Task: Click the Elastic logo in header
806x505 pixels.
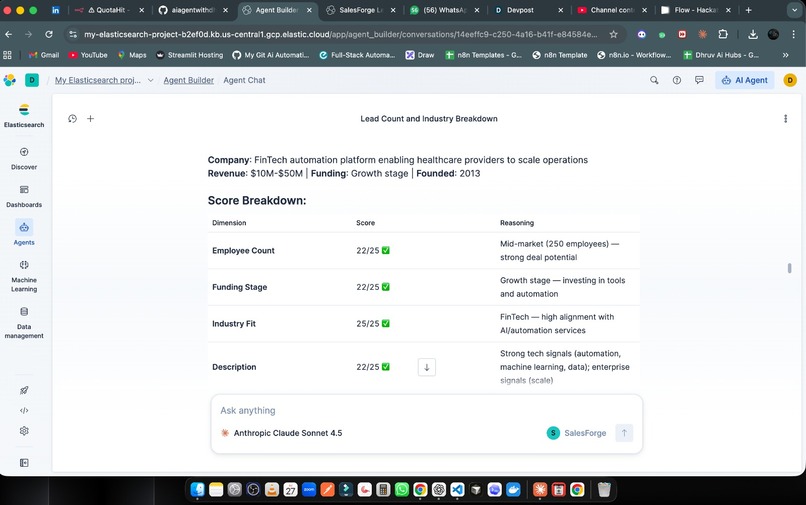Action: click(9, 80)
